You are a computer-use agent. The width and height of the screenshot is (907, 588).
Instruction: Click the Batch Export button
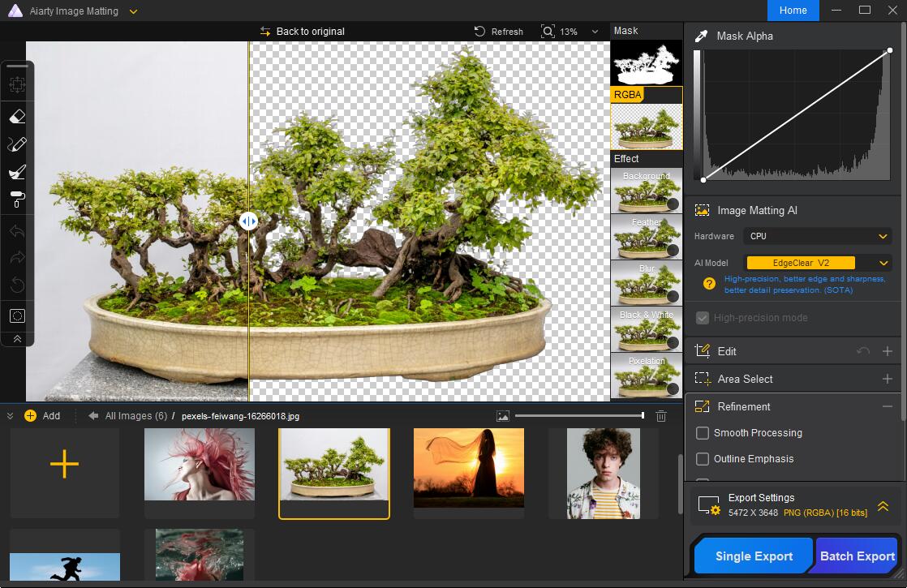coord(858,556)
